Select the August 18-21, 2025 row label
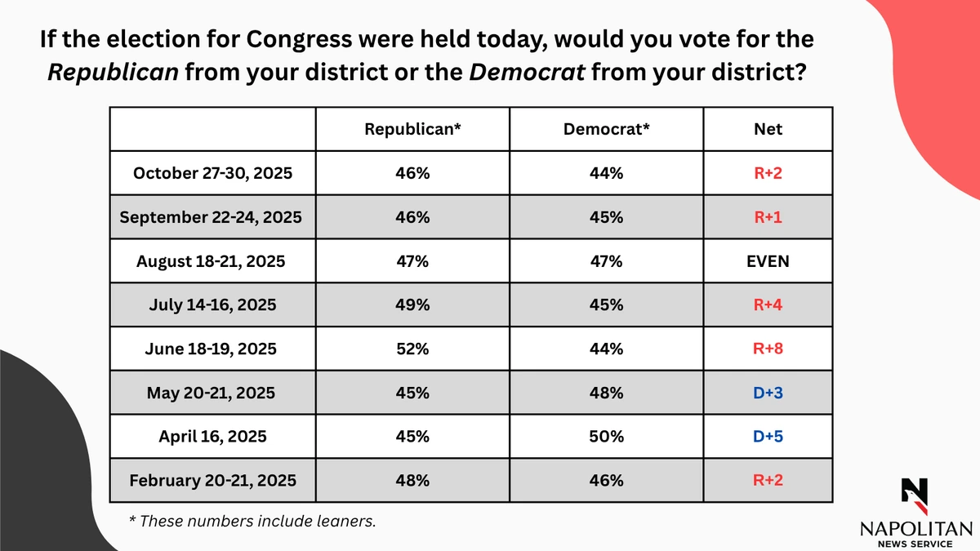The image size is (980, 551). tap(212, 261)
